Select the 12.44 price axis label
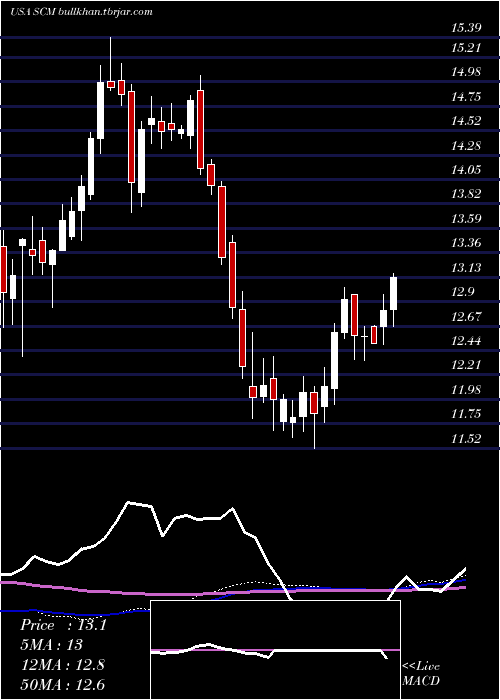This screenshot has width=500, height=700. (466, 341)
